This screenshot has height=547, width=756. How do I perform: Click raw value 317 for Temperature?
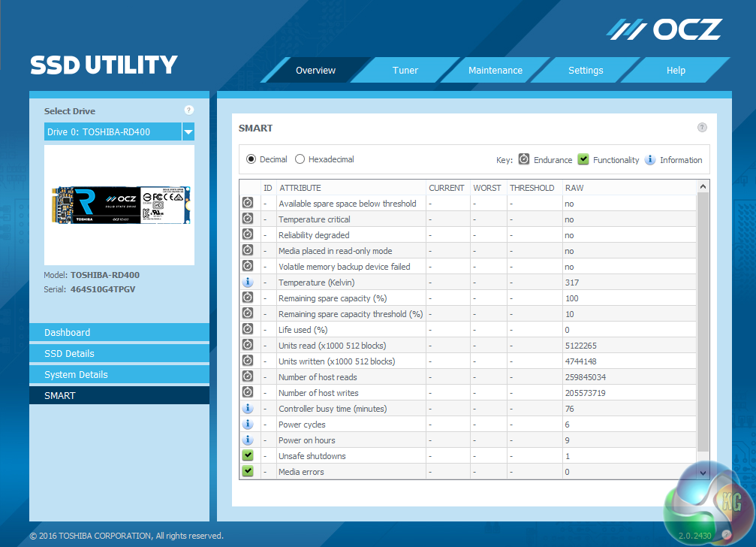coord(572,283)
